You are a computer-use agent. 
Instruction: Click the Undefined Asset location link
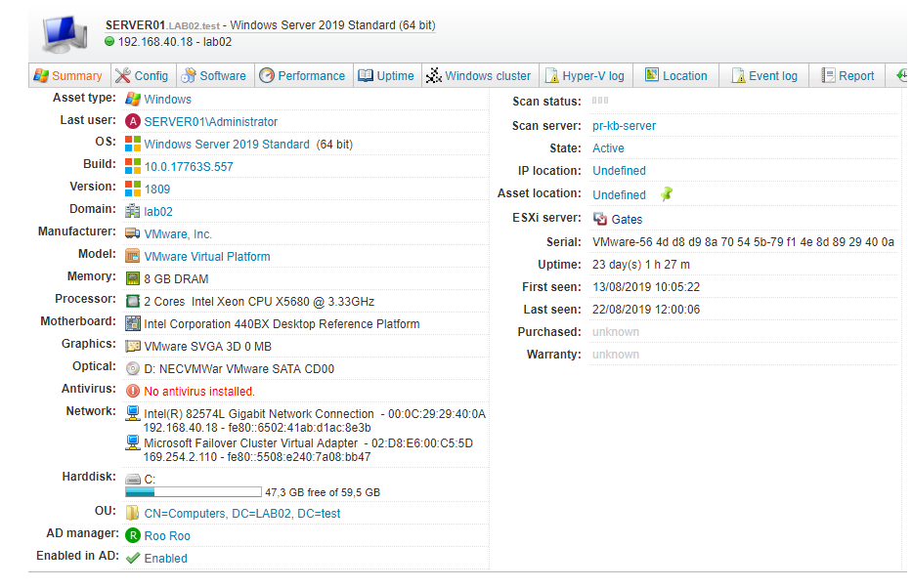[619, 194]
